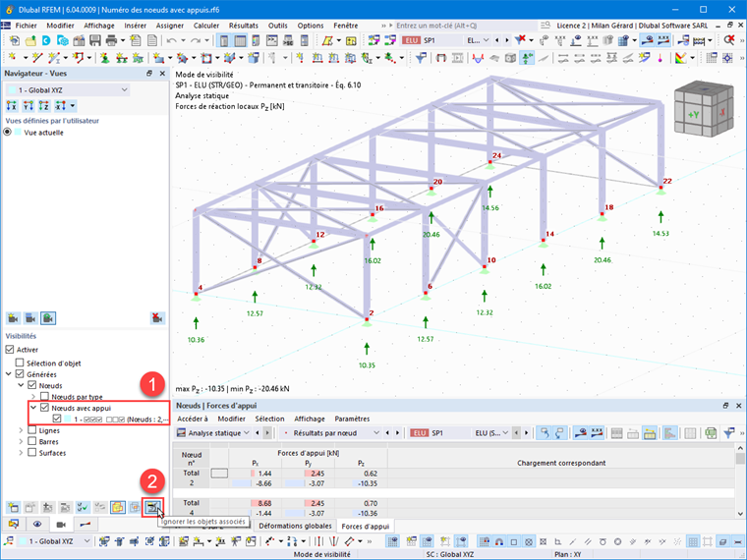Click the new model icon
Image resolution: width=747 pixels, height=560 pixels.
point(15,40)
